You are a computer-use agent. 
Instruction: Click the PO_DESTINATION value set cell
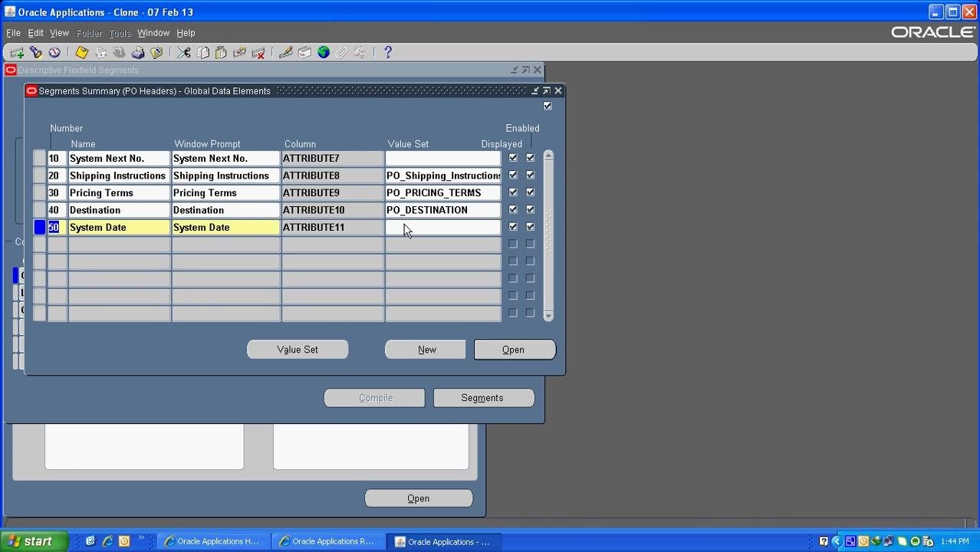pyautogui.click(x=443, y=210)
